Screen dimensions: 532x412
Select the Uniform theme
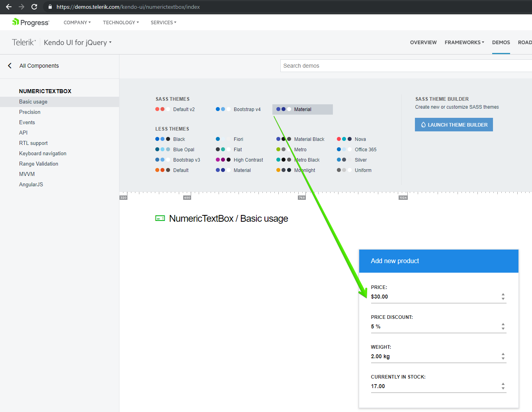354,170
